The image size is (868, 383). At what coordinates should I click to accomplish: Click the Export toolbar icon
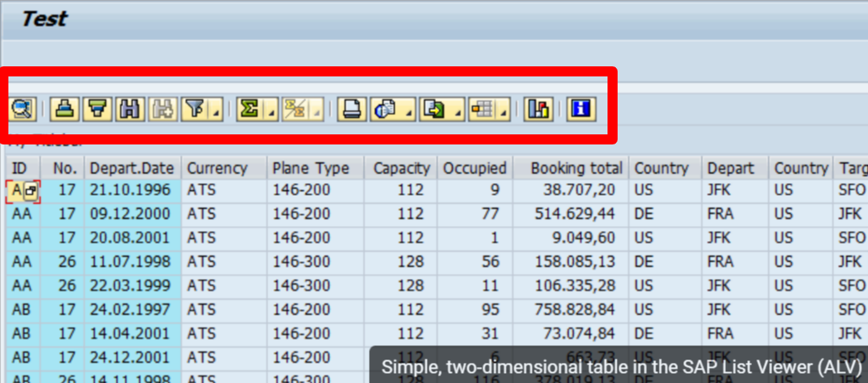point(434,108)
